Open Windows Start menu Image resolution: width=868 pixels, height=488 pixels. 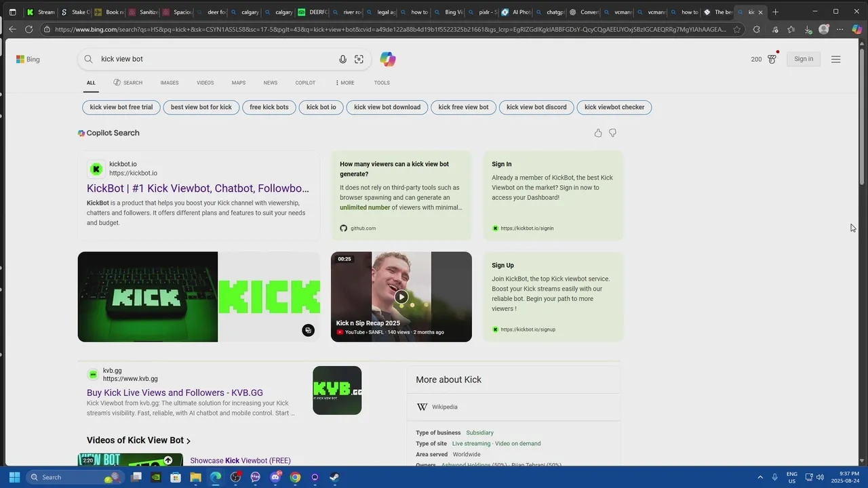click(x=14, y=477)
